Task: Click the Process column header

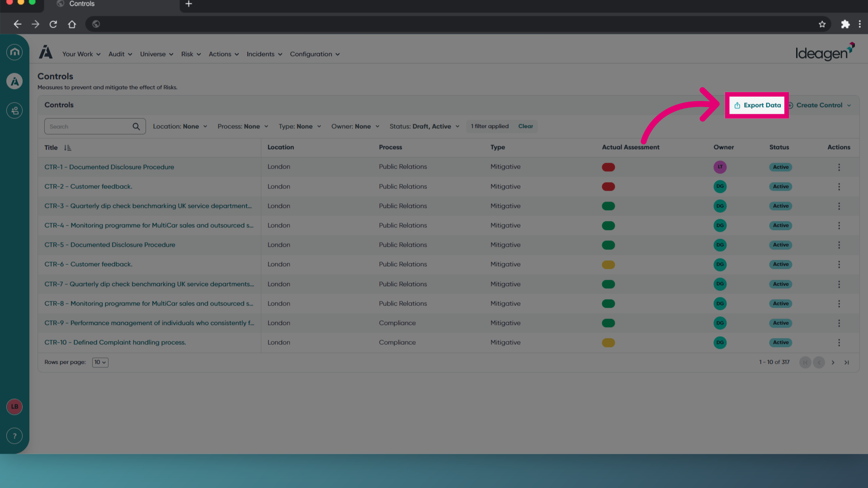Action: click(391, 147)
